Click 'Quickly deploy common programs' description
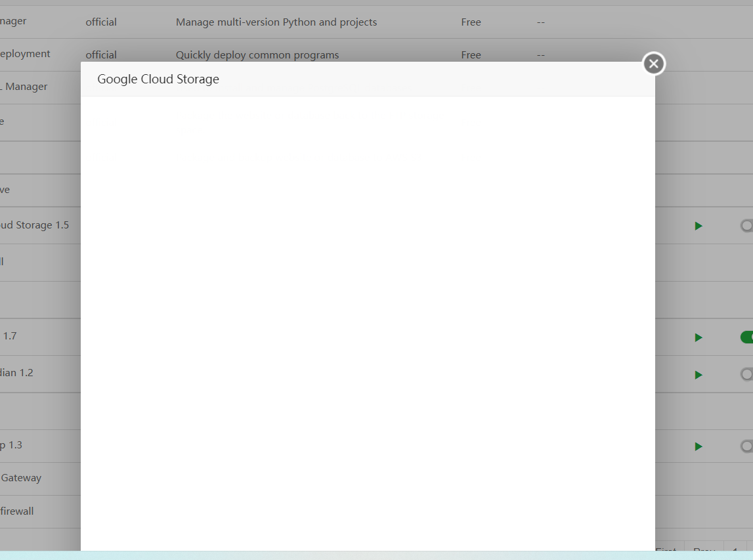 pos(257,54)
